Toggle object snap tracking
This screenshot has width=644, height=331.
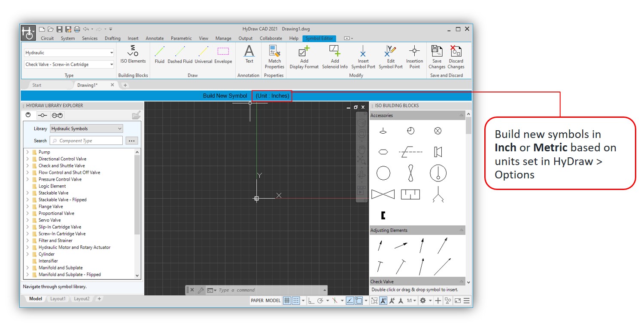350,300
